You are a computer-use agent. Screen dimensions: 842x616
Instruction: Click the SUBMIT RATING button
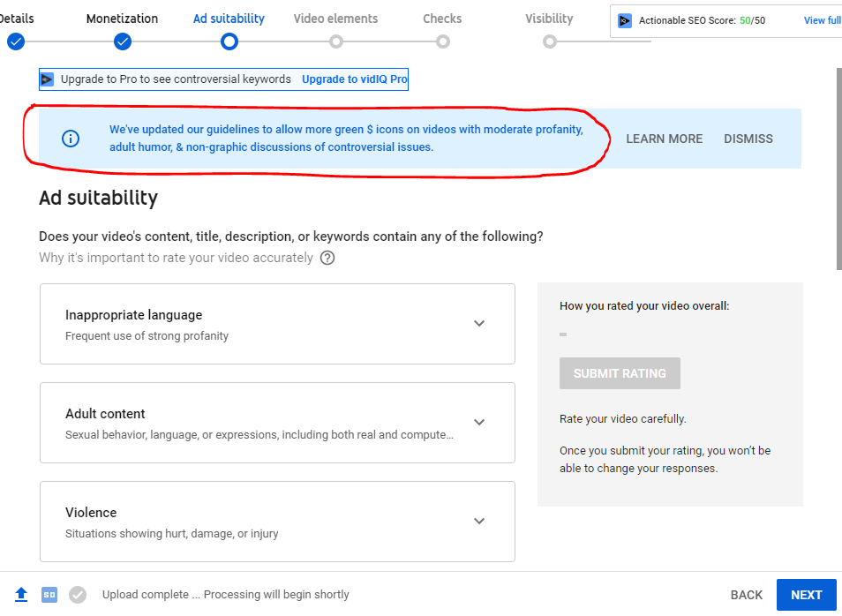620,373
